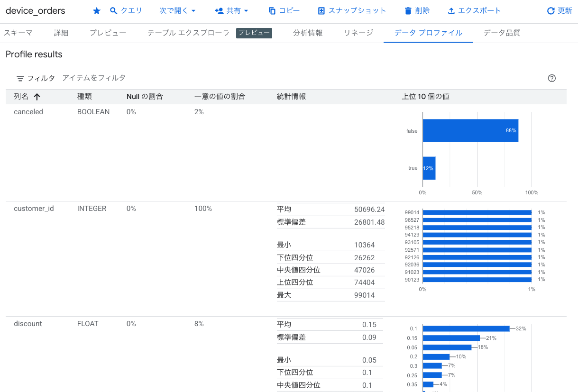Switch to the 詳細 tab

pos(61,33)
